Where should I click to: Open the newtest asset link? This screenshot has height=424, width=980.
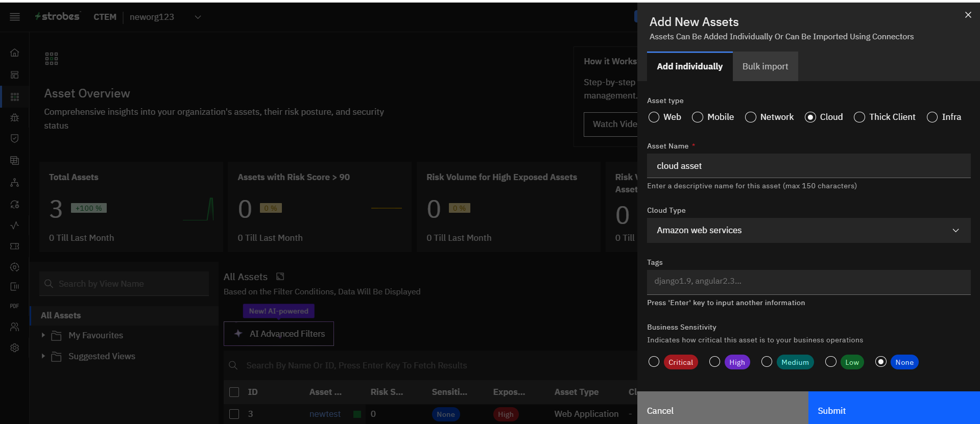325,414
